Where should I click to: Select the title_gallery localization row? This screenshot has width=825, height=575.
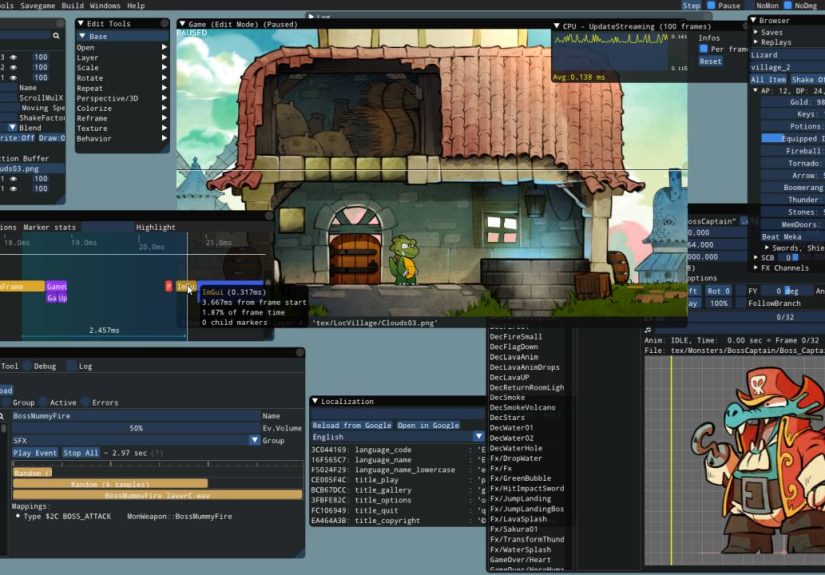[398, 490]
